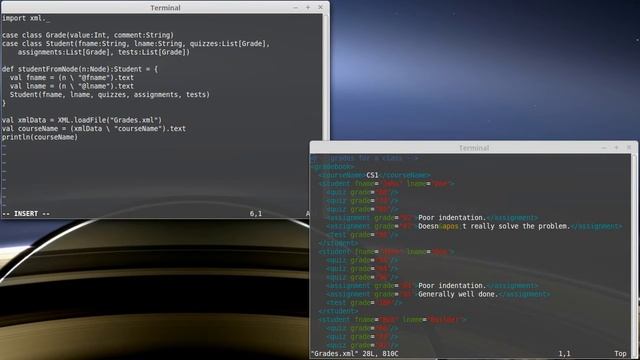Click the 'val lname' line
Screen dimensions: 640x360
[72, 86]
